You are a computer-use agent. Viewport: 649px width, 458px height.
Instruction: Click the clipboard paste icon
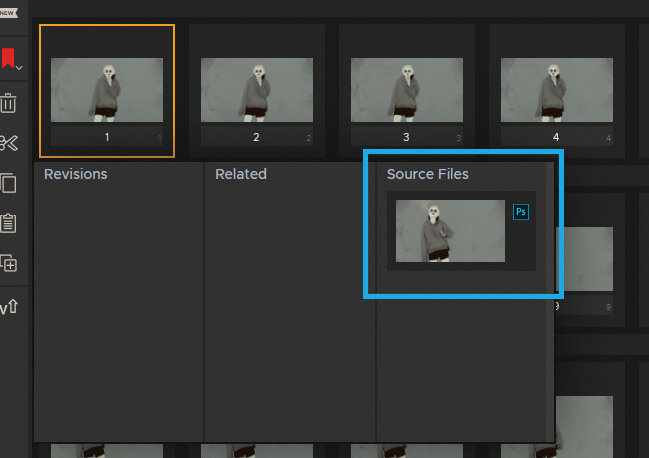[8, 223]
